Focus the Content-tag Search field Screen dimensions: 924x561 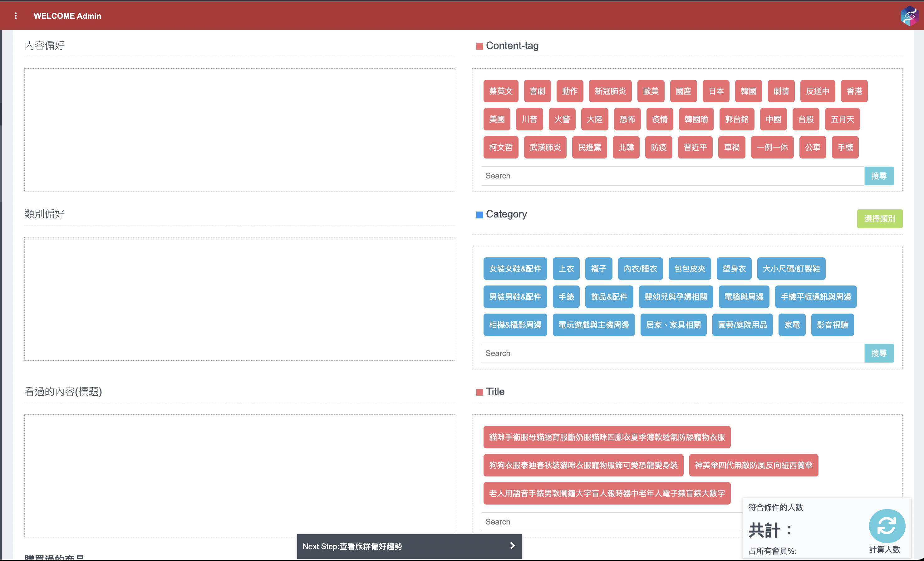click(671, 176)
